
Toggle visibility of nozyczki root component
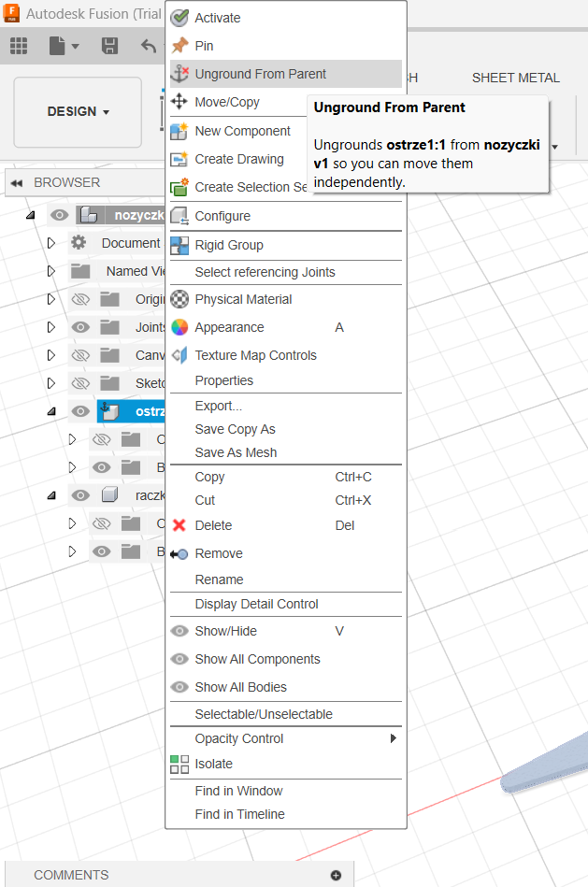pyautogui.click(x=60, y=215)
